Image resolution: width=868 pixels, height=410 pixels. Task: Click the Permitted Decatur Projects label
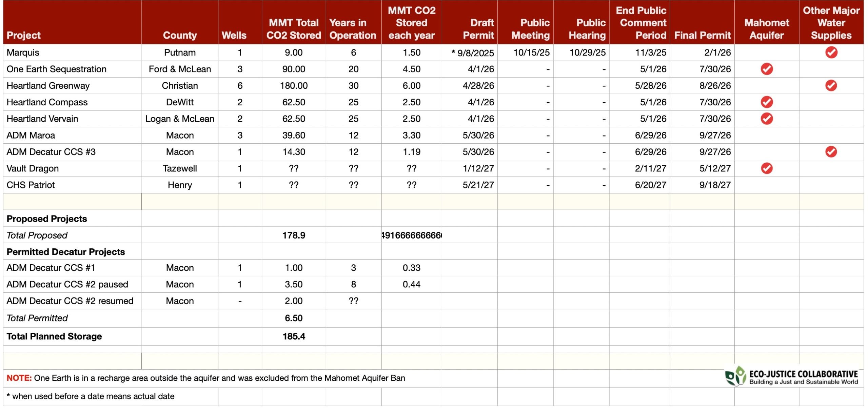point(66,252)
